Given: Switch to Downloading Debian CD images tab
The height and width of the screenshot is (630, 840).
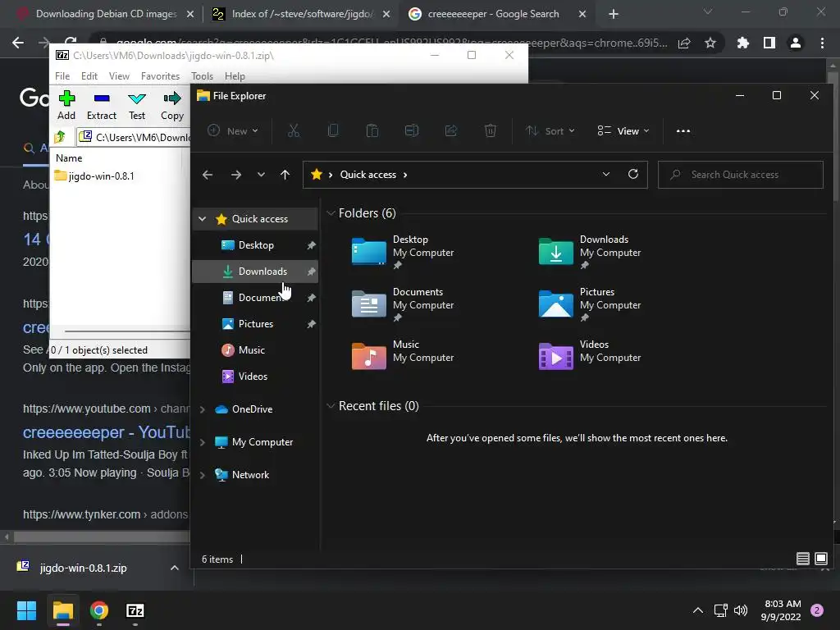Looking at the screenshot, I should (106, 14).
